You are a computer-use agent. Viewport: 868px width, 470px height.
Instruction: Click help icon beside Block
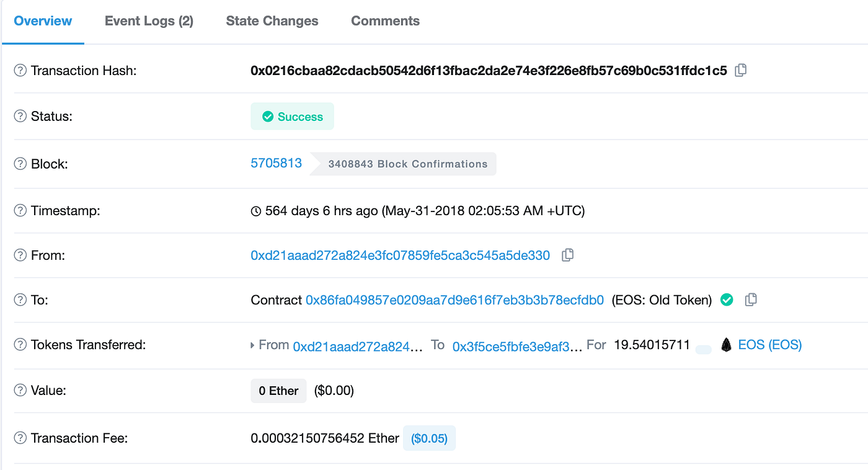(x=20, y=164)
